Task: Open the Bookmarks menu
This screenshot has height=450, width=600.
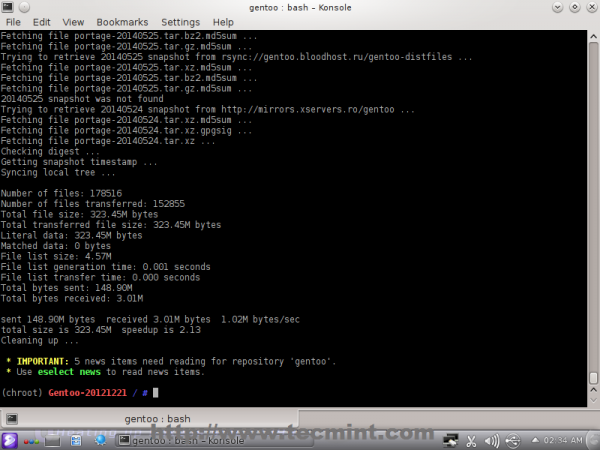Action: (122, 22)
